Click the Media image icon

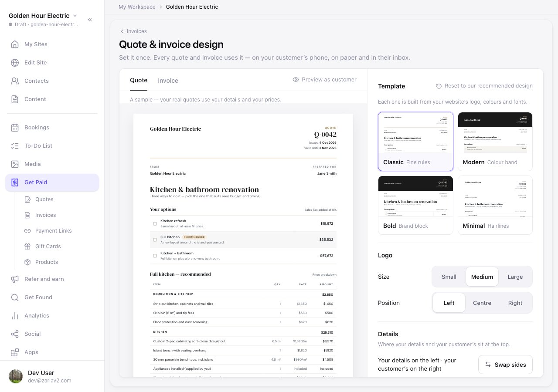[15, 164]
